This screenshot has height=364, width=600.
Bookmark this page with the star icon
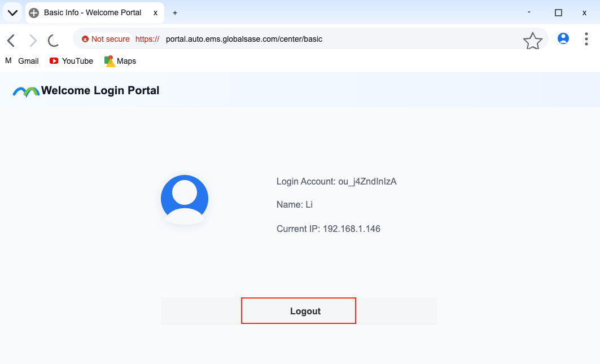(x=532, y=41)
